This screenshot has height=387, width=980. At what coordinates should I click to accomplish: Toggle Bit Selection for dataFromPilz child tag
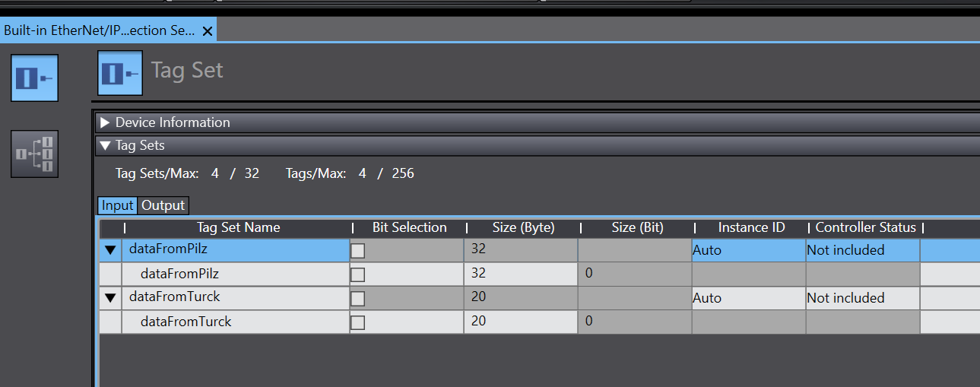[357, 274]
